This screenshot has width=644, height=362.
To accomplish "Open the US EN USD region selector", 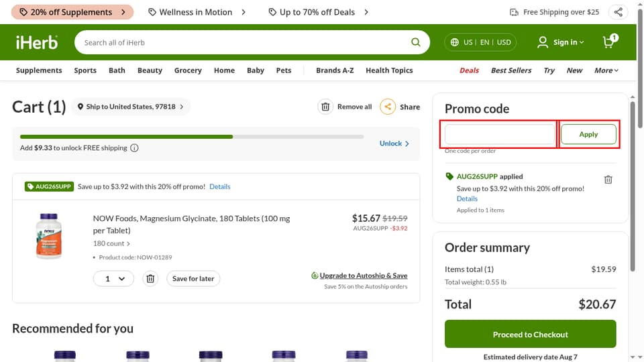I will (x=480, y=42).
